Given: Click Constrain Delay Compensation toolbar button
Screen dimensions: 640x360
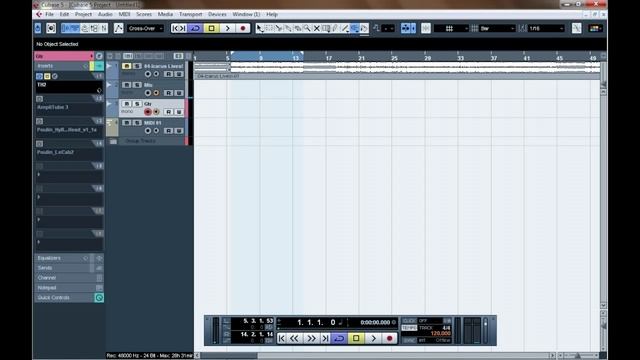Looking at the screenshot, I should point(51,28).
